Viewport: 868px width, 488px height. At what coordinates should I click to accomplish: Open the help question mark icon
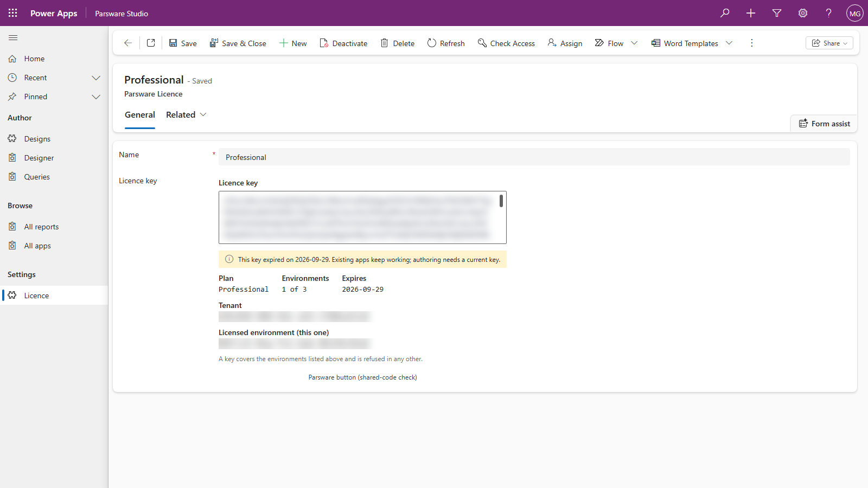click(x=829, y=13)
